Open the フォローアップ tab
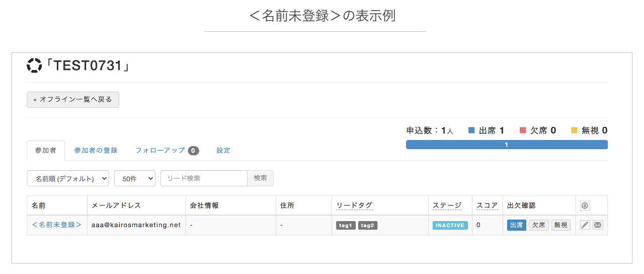 167,151
